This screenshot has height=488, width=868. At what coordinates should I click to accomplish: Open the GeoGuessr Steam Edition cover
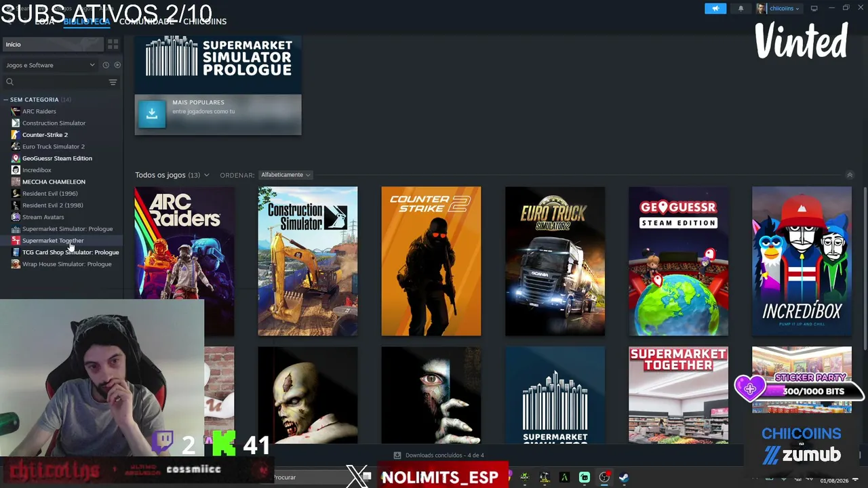click(x=678, y=261)
